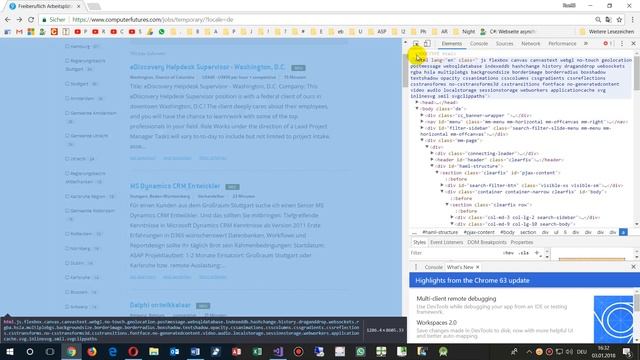Click the translate page icon in address bar

click(x=609, y=20)
